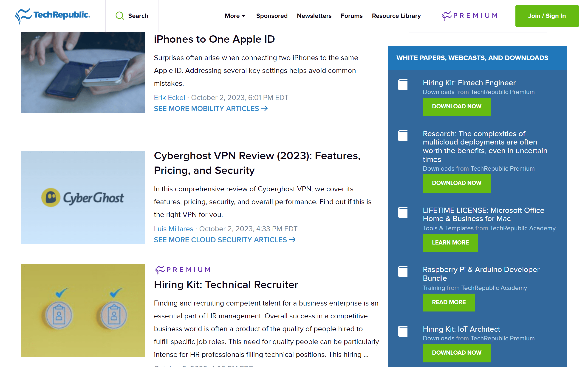Click document icon beside Microsoft Office Lifetime License

tap(403, 212)
